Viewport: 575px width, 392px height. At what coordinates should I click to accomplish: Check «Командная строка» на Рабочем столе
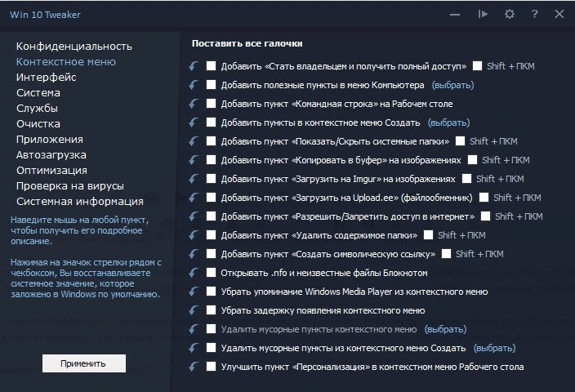pos(211,104)
